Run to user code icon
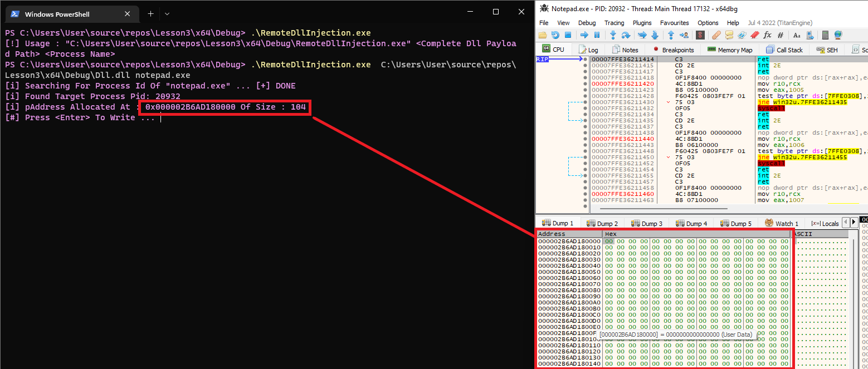Image resolution: width=868 pixels, height=369 pixels. [x=684, y=35]
